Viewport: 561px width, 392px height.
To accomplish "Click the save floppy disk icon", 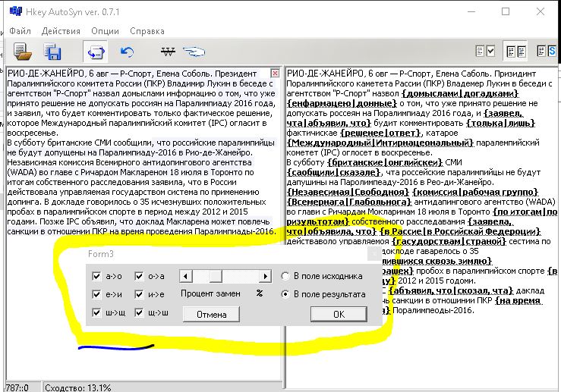I will (52, 52).
